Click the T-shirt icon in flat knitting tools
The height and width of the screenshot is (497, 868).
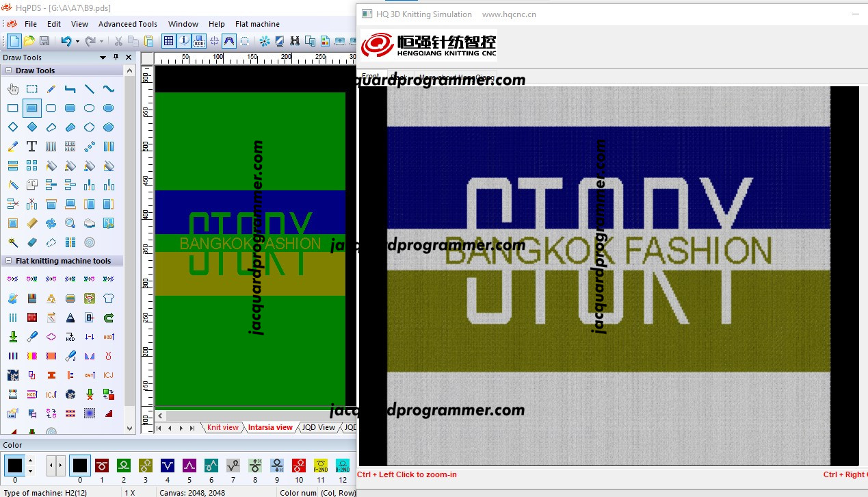109,298
